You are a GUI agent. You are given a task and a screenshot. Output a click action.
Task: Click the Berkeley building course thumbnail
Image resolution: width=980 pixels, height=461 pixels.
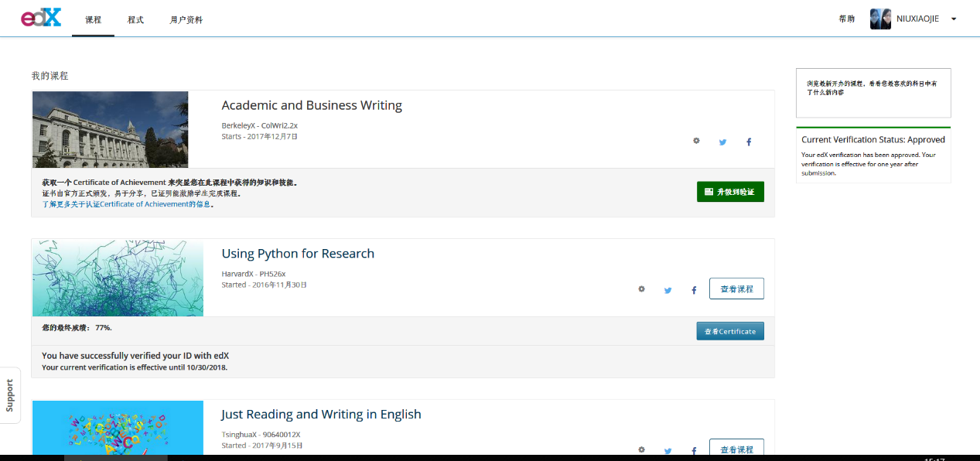tap(111, 129)
